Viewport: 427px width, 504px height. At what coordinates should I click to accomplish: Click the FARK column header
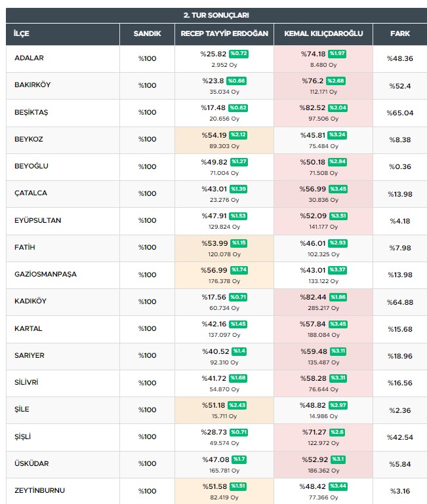click(x=400, y=33)
